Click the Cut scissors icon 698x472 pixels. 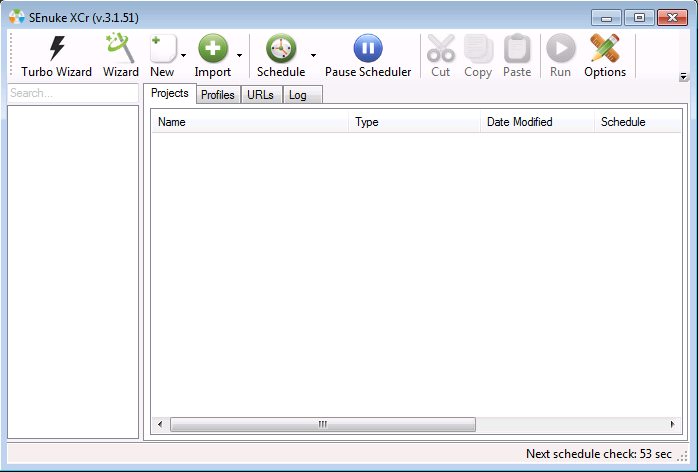pos(440,48)
